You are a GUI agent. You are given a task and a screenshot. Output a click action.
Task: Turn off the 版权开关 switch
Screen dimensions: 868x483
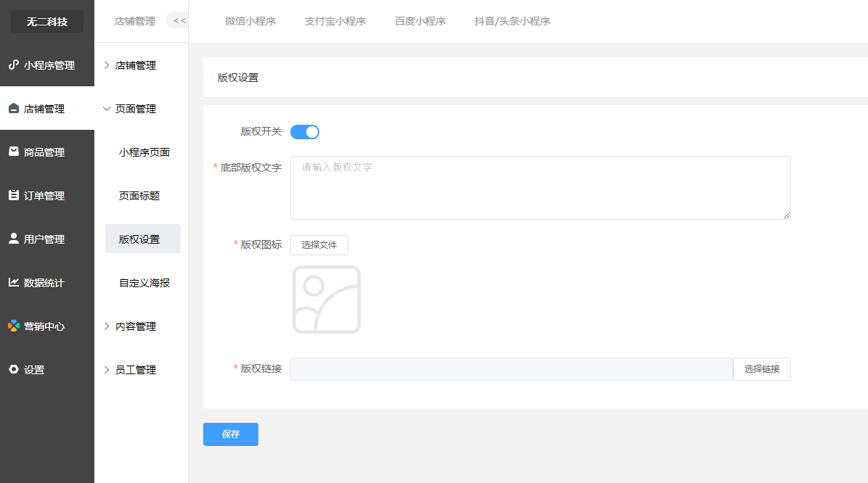[305, 132]
